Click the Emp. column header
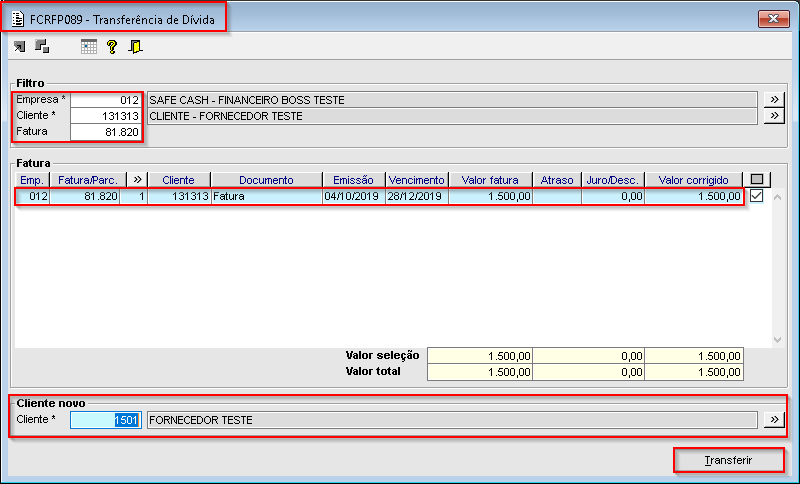The image size is (800, 484). coord(33,180)
